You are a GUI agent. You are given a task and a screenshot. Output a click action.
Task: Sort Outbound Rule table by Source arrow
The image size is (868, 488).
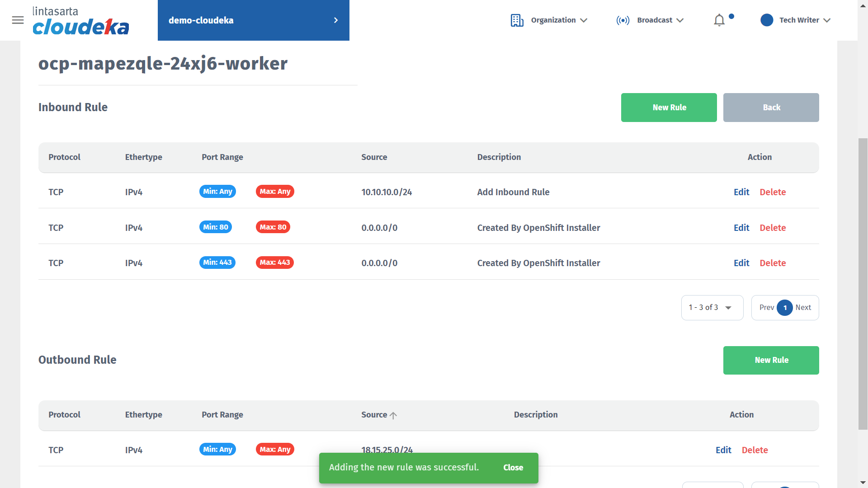(x=393, y=415)
